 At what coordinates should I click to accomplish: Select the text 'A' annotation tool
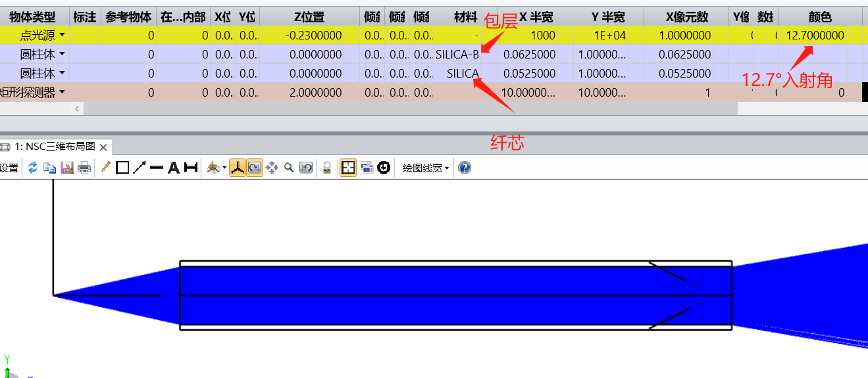[174, 168]
